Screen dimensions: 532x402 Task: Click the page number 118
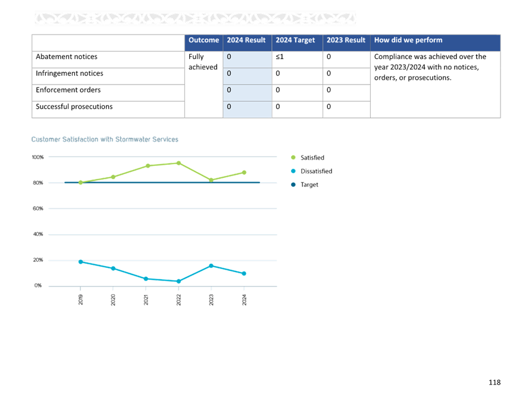point(495,382)
